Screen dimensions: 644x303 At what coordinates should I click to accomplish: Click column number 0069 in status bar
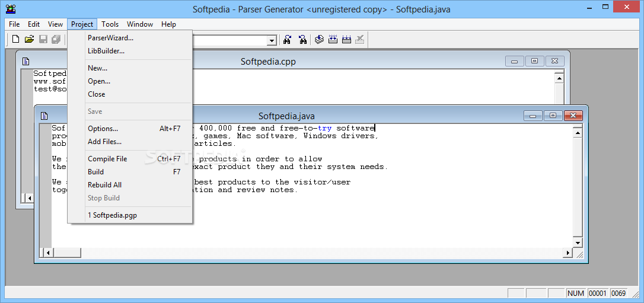[x=619, y=293]
